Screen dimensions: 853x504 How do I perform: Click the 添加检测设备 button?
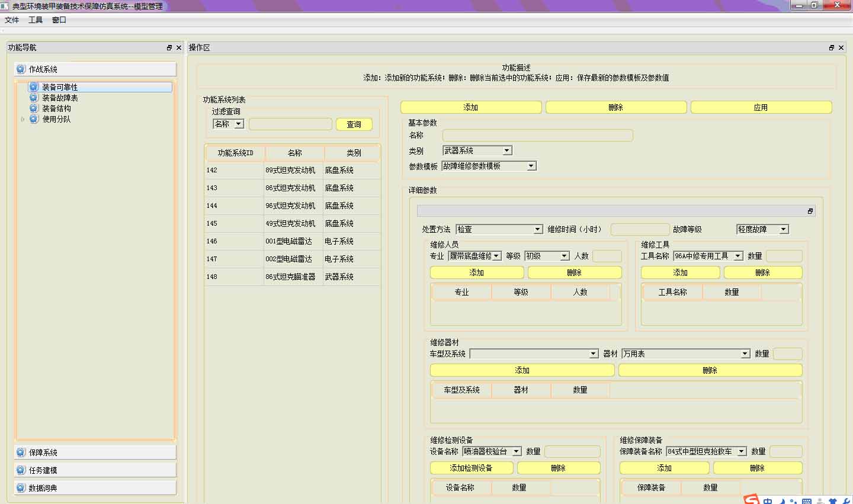[472, 468]
